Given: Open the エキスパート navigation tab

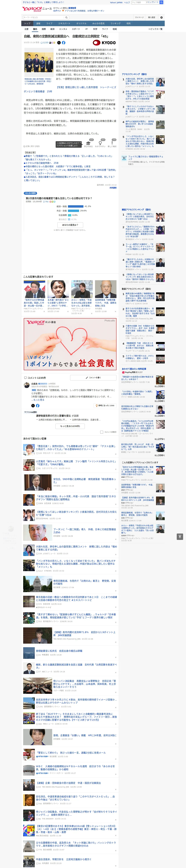Looking at the screenshot, I should [64, 23].
